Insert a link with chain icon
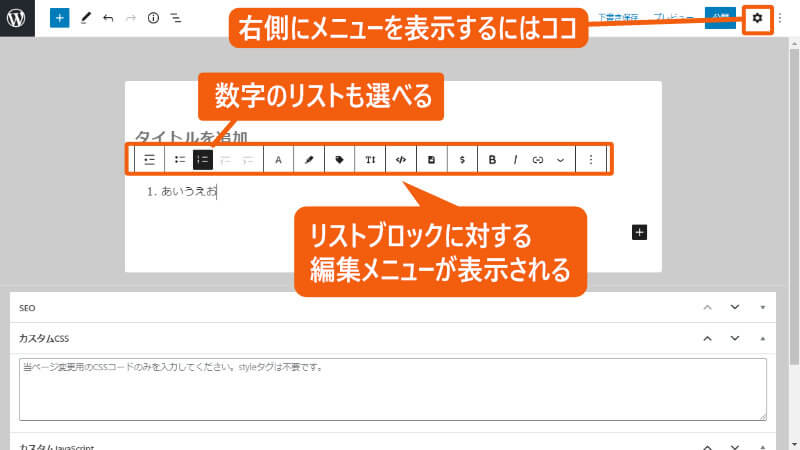 pyautogui.click(x=538, y=160)
